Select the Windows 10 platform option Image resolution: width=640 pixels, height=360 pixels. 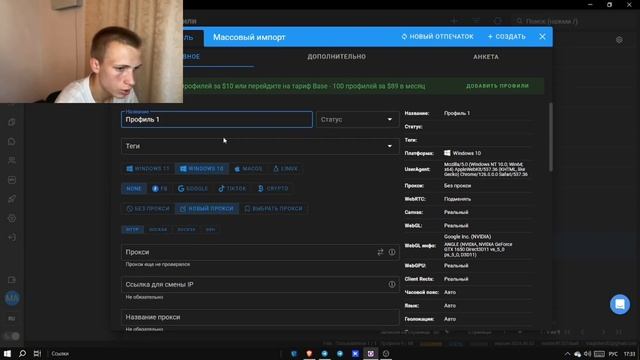202,169
